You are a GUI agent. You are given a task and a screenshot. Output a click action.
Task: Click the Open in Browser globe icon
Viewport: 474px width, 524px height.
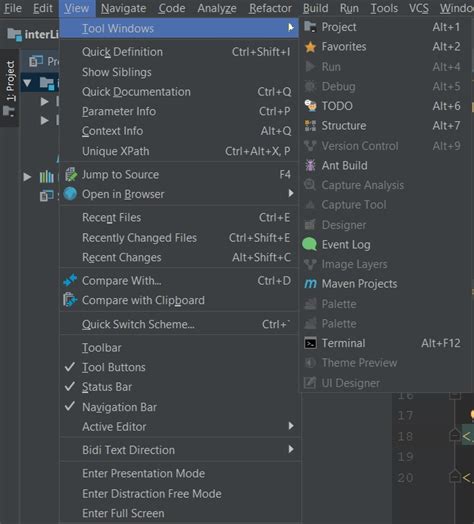pyautogui.click(x=70, y=194)
